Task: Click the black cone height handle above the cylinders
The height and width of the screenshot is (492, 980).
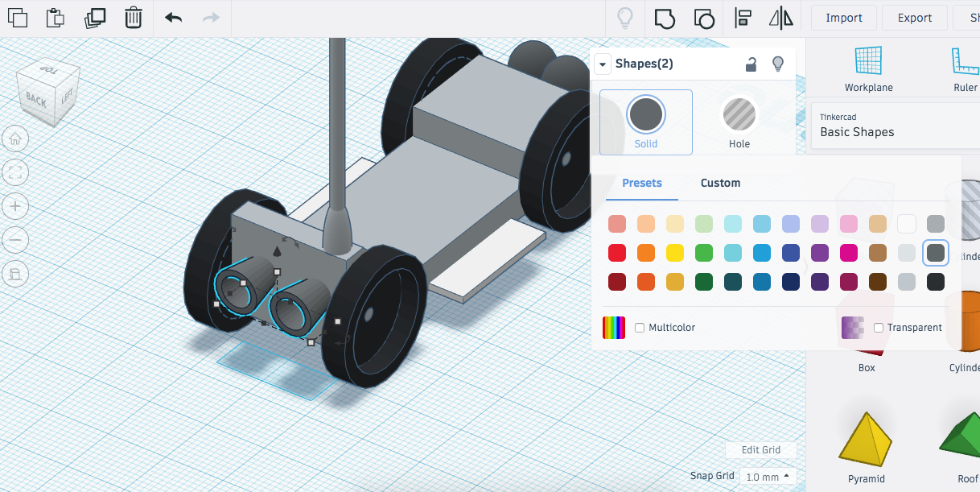Action: pos(277,251)
